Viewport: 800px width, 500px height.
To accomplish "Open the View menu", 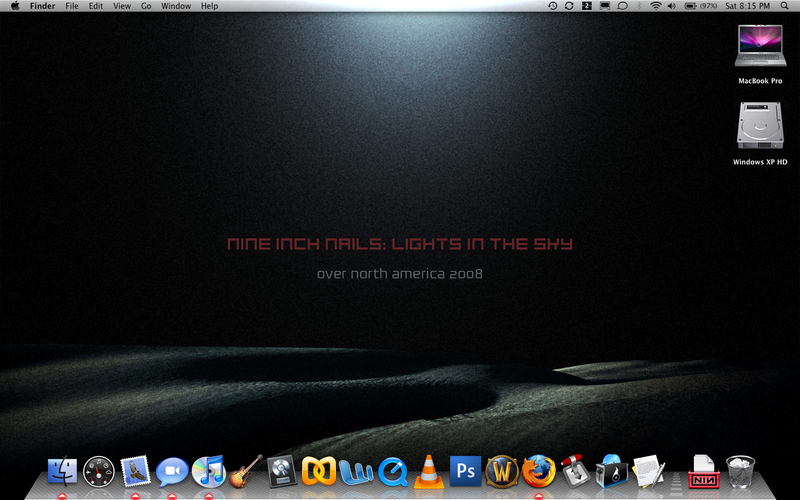I will coord(122,6).
